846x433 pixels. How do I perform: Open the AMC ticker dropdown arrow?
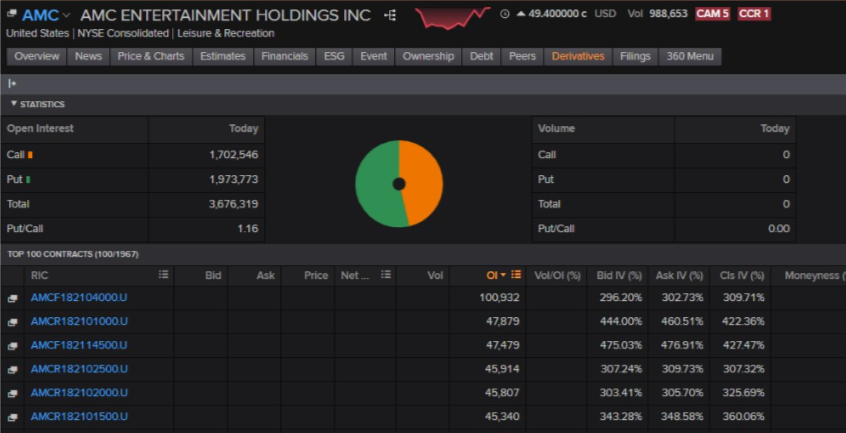[66, 16]
